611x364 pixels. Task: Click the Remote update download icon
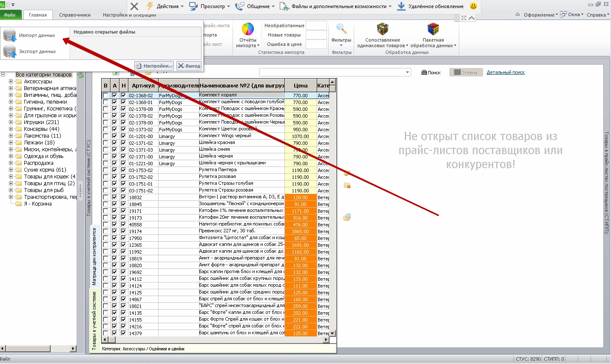pos(401,6)
